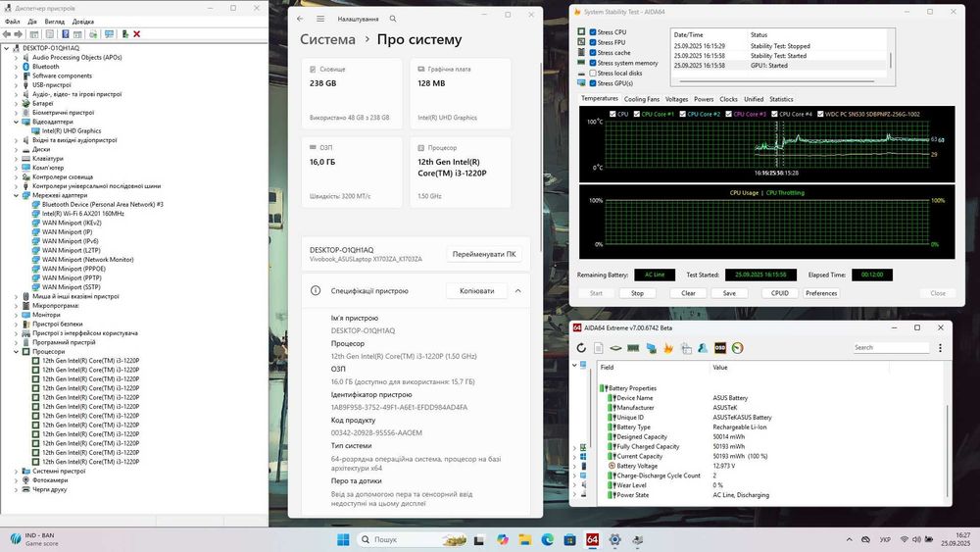Click AIDA64 Search input field

pyautogui.click(x=891, y=348)
